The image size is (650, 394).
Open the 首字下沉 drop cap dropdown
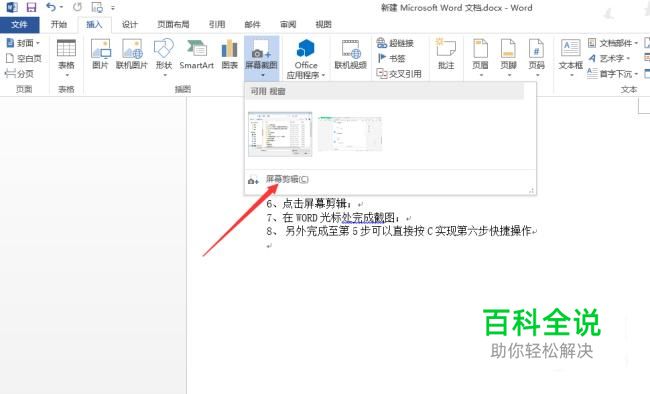pos(613,74)
